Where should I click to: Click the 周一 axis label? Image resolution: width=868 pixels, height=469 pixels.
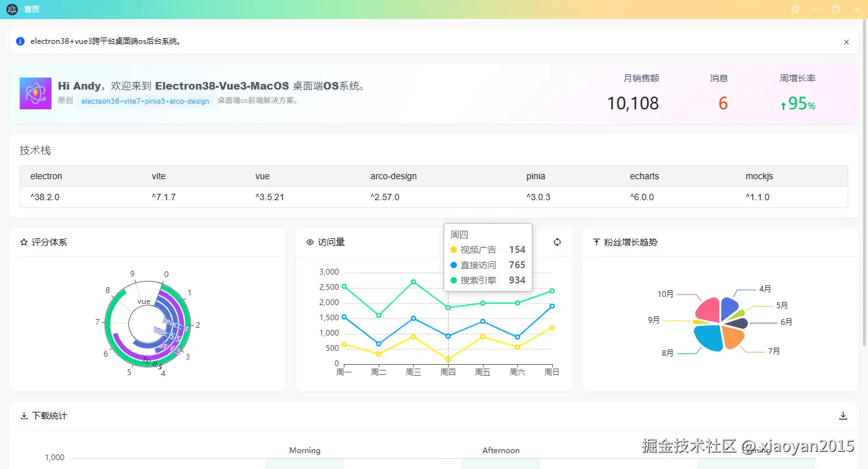click(344, 372)
